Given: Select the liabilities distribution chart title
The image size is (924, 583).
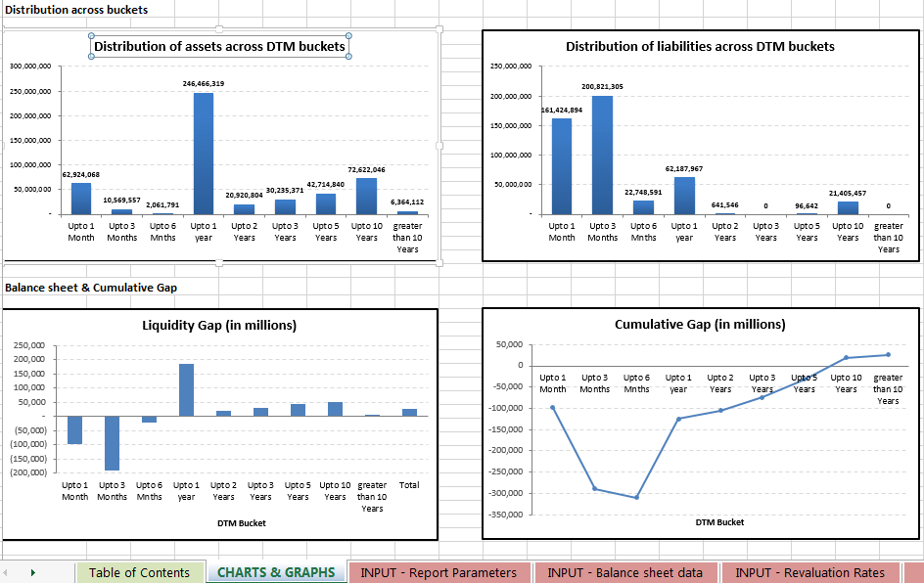Looking at the screenshot, I should pyautogui.click(x=700, y=47).
